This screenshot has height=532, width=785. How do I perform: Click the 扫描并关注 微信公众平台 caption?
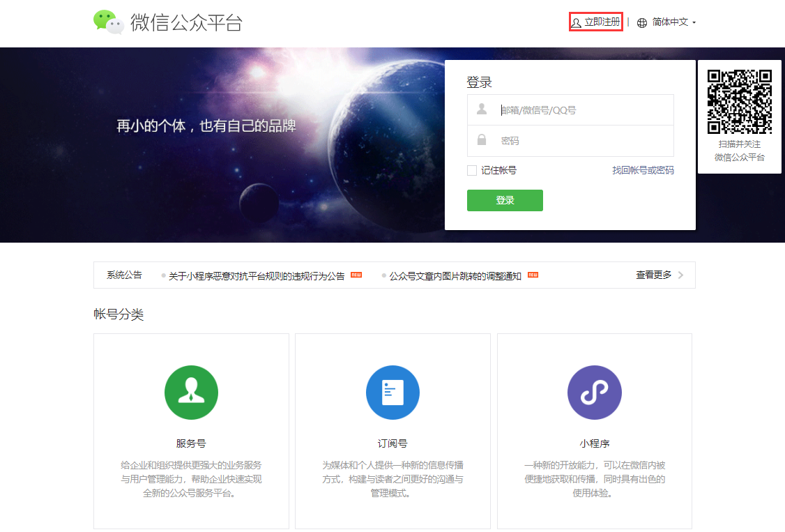coord(740,151)
